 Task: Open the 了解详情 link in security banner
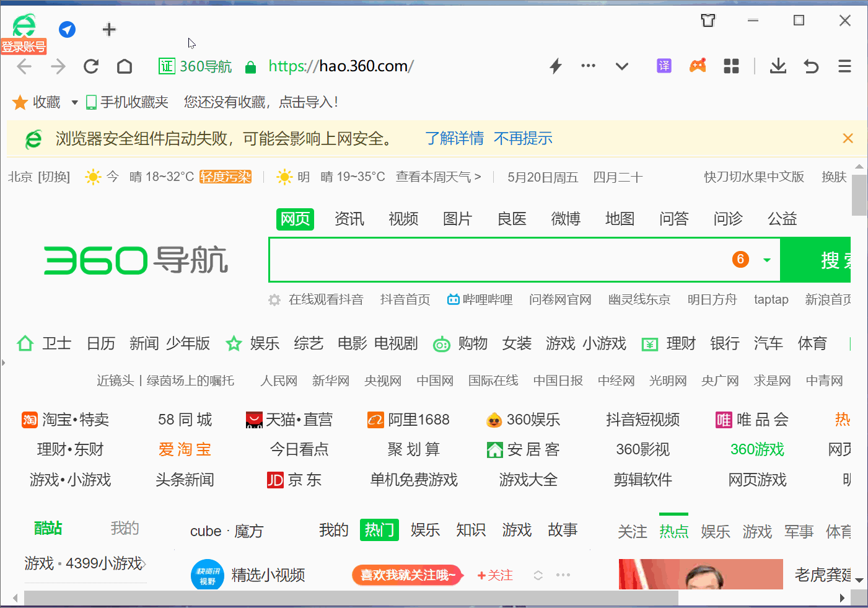[x=454, y=138]
